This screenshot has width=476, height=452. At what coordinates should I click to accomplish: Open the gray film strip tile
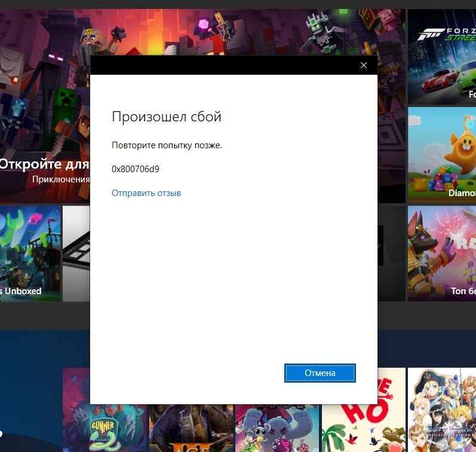pyautogui.click(x=76, y=254)
